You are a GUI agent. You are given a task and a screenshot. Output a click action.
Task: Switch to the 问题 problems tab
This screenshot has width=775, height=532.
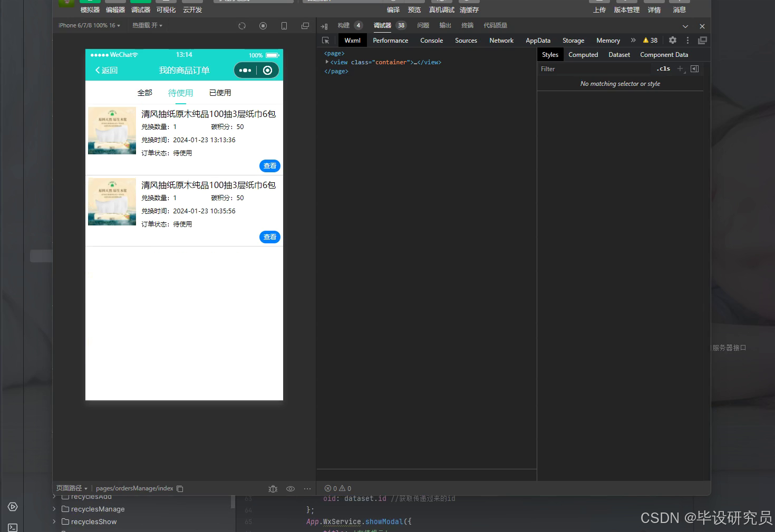tap(423, 25)
